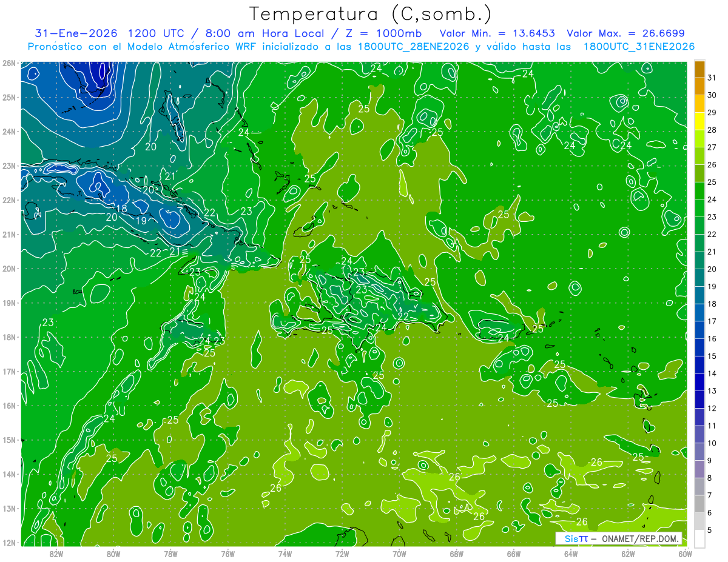Click legend value 22 on color scale
Image resolution: width=728 pixels, height=562 pixels.
[x=712, y=235]
